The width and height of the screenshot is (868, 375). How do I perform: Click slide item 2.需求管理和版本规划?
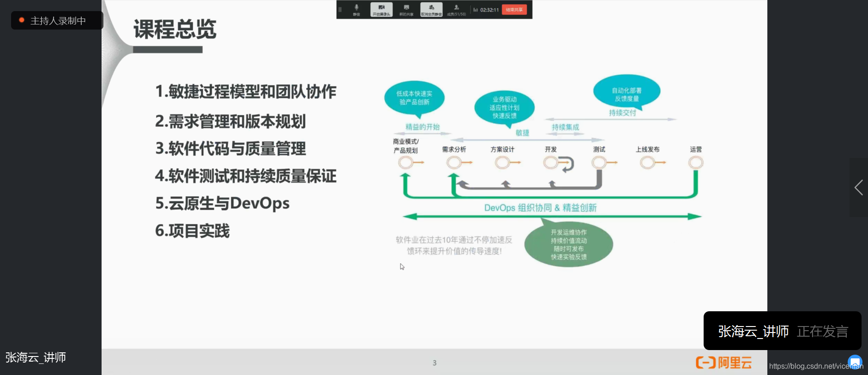coord(230,121)
